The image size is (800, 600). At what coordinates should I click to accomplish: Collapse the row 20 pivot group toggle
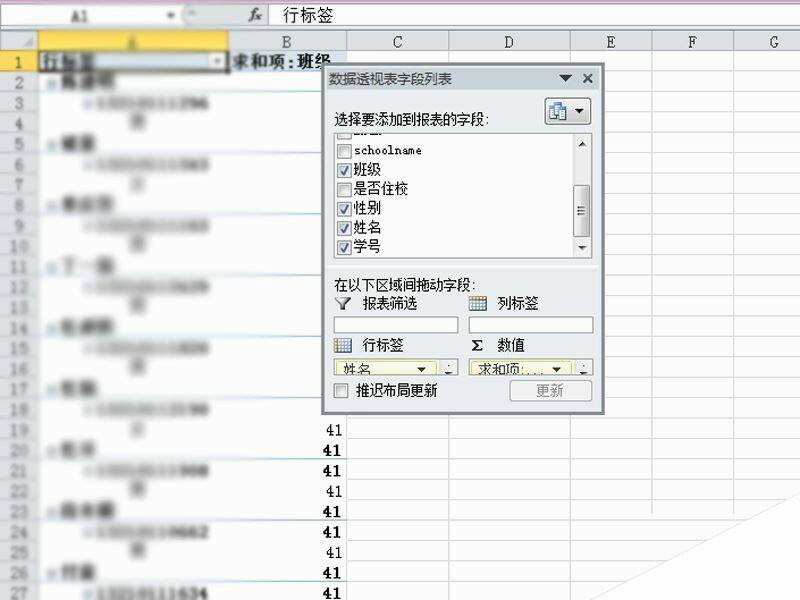[x=52, y=451]
